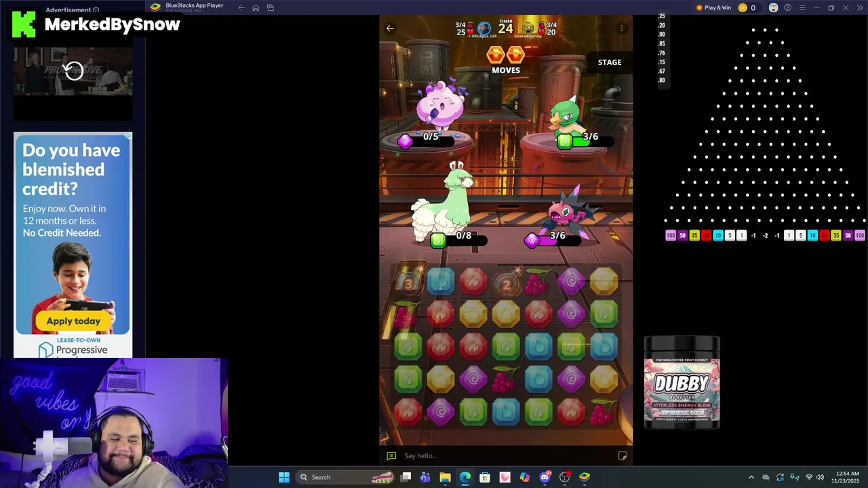The width and height of the screenshot is (868, 488).
Task: Tap the merkedbysnow player avatar
Action: click(x=528, y=28)
